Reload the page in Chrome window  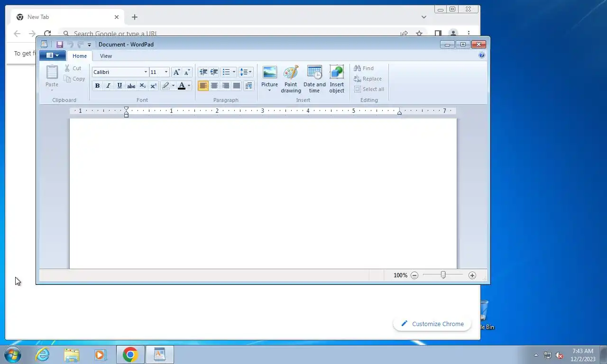click(47, 34)
